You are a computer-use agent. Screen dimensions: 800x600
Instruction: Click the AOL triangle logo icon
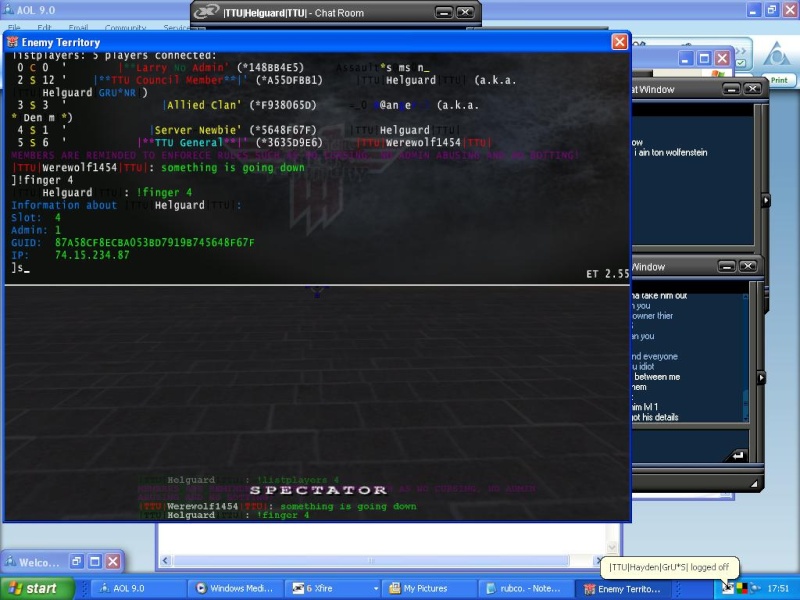[777, 54]
